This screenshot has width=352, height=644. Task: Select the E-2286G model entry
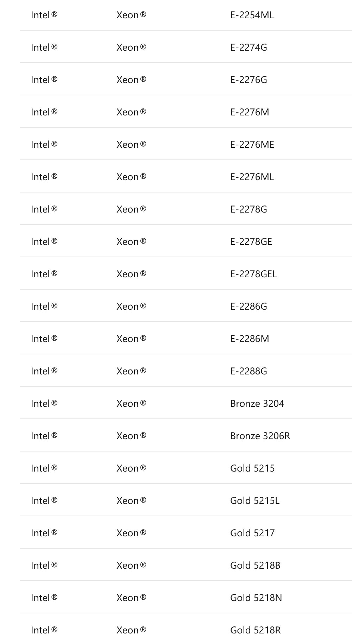(249, 307)
